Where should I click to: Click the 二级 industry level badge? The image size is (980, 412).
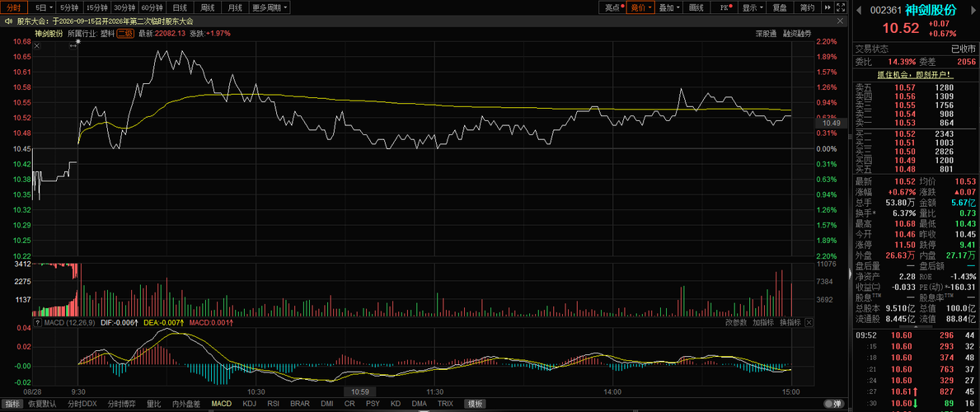[125, 33]
